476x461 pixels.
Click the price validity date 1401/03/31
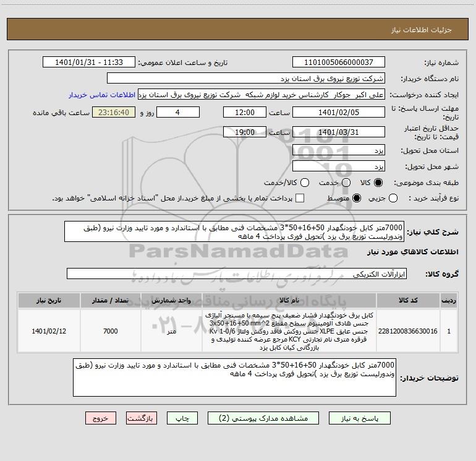point(339,132)
